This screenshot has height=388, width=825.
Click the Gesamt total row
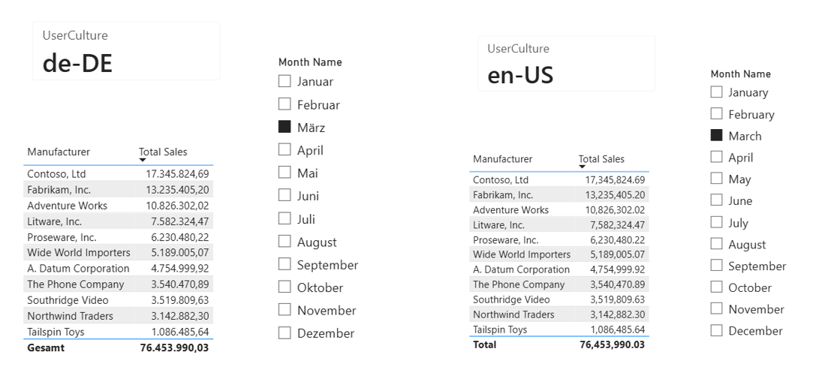tap(118, 348)
